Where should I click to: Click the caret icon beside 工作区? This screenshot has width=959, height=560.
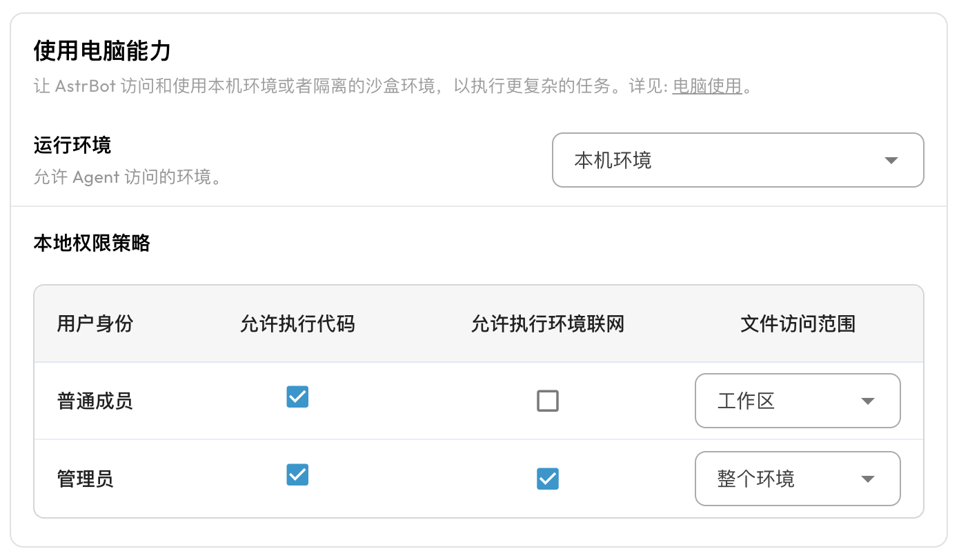(x=868, y=401)
